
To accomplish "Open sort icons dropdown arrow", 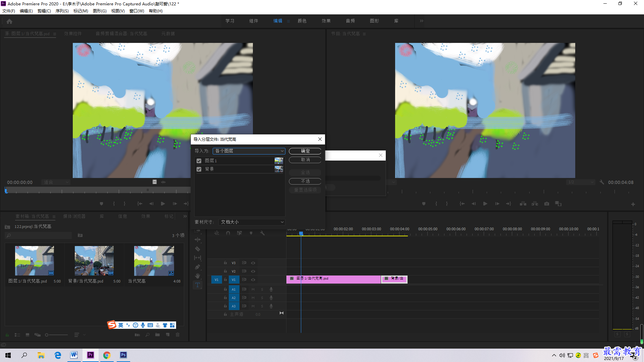I will pos(85,335).
